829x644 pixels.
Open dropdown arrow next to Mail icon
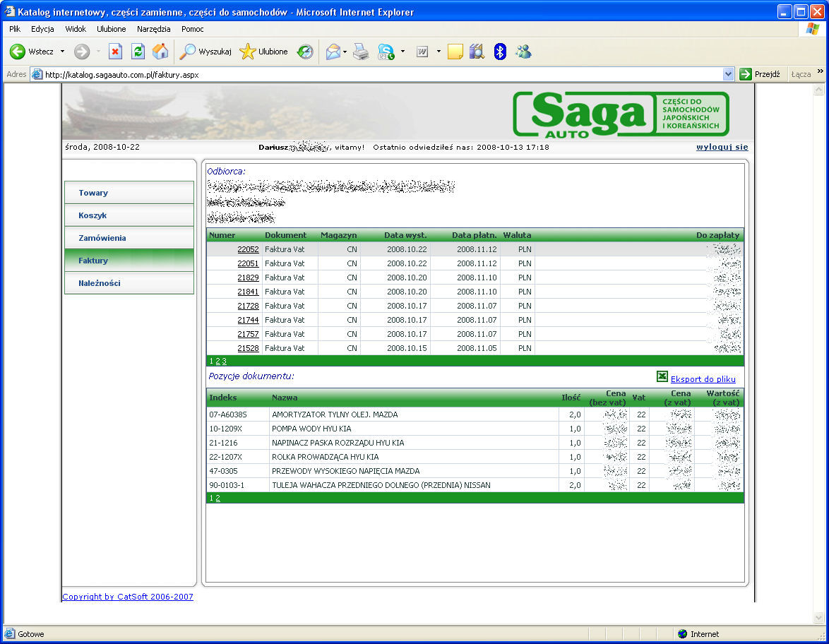click(x=345, y=52)
